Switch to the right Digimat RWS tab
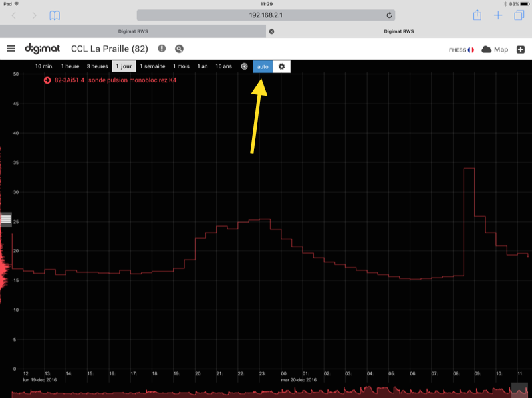 399,31
